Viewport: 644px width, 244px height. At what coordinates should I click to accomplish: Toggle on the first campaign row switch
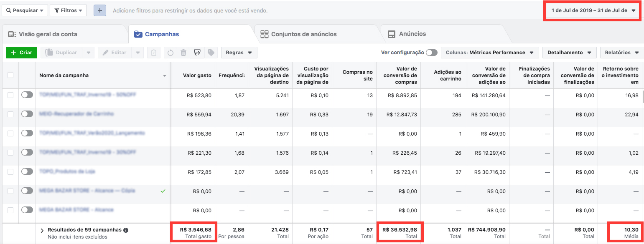[27, 95]
